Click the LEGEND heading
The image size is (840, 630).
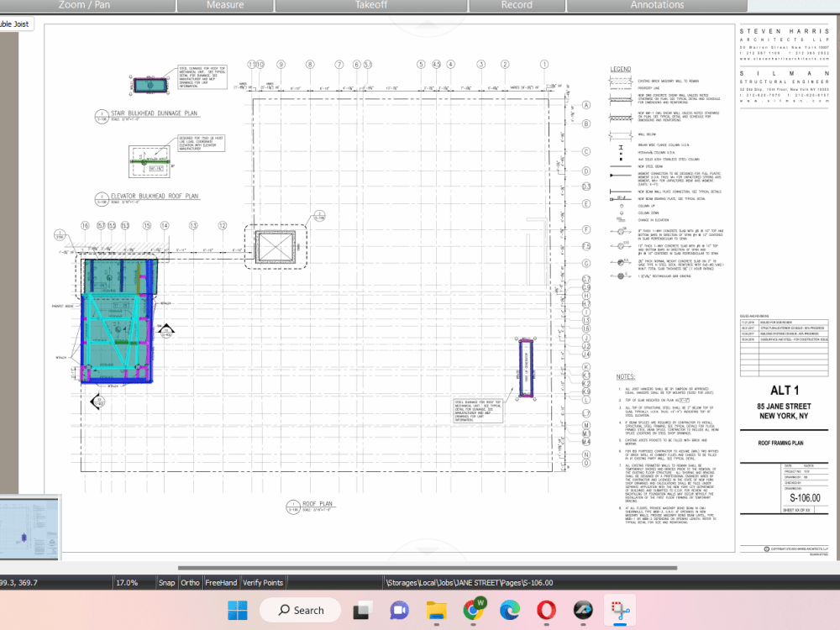click(x=621, y=69)
